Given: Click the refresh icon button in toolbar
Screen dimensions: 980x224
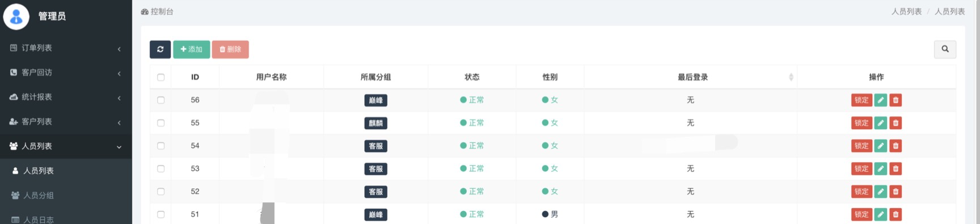Looking at the screenshot, I should (160, 49).
